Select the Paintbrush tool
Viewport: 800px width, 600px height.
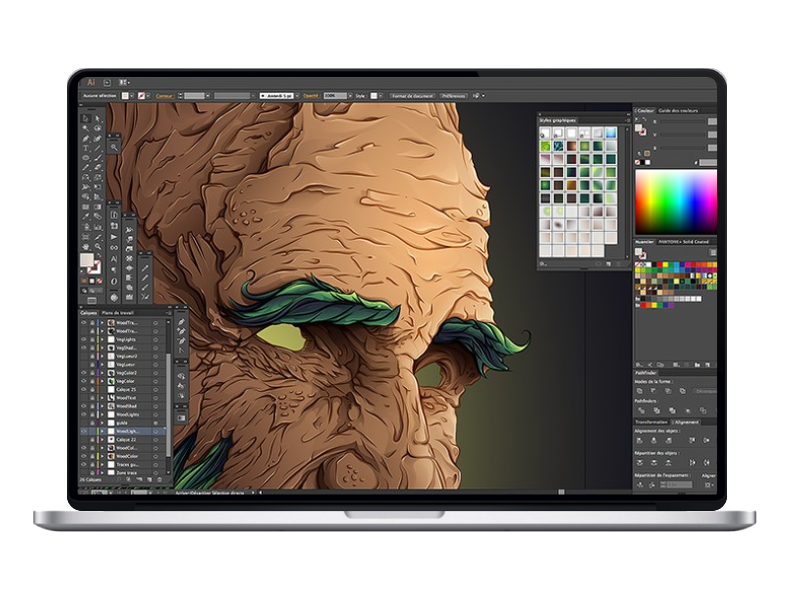pyautogui.click(x=97, y=158)
